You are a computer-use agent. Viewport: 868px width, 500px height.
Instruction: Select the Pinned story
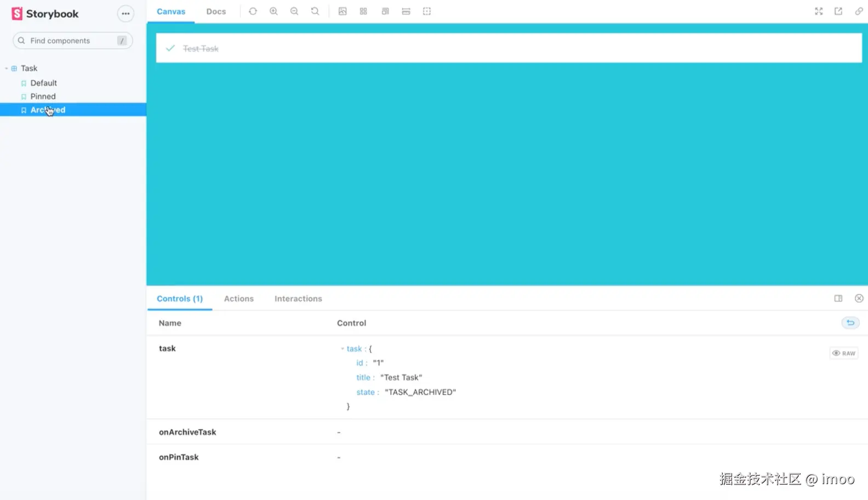[x=43, y=96]
